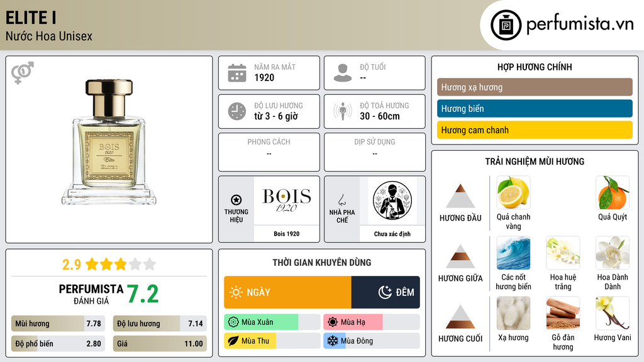Select the orange Ngày daytime segment
The width and height of the screenshot is (644, 362).
287,292
